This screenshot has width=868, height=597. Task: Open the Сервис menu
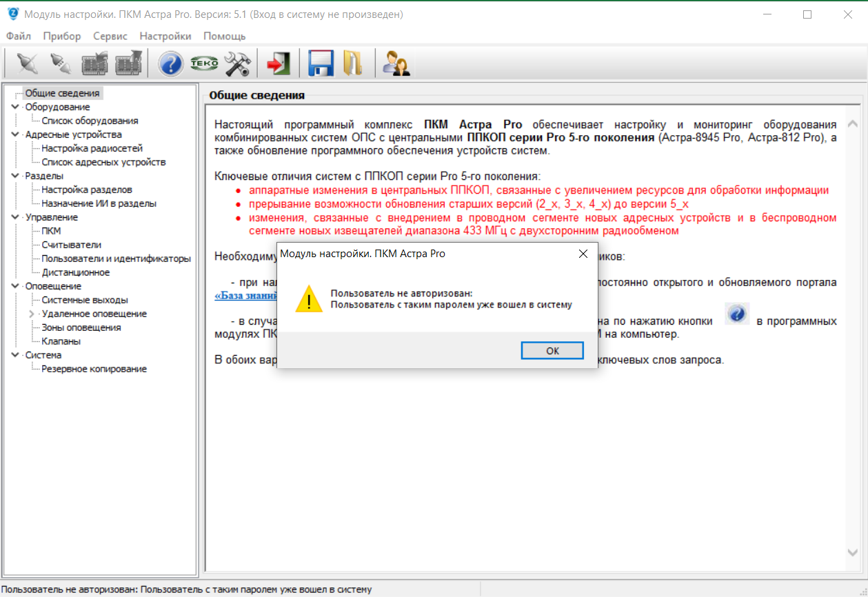pos(110,36)
